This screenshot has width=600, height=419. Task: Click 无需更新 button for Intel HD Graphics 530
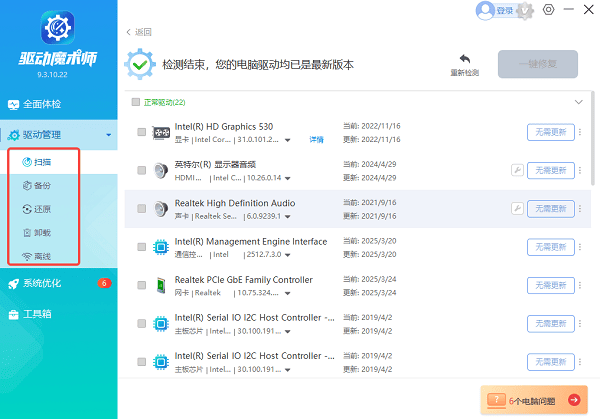click(551, 132)
